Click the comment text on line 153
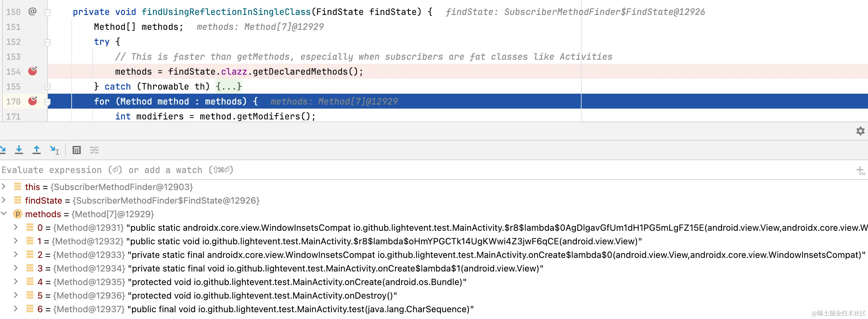This screenshot has width=868, height=319. click(364, 57)
